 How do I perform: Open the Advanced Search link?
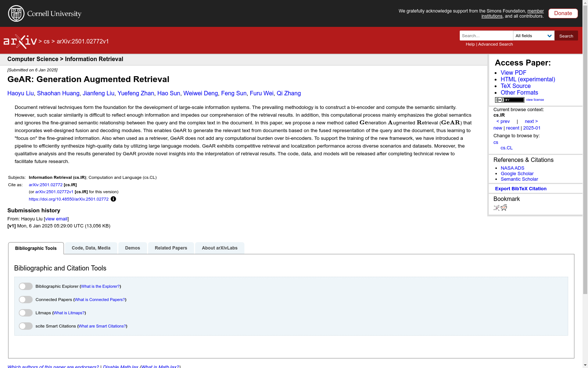coord(495,44)
